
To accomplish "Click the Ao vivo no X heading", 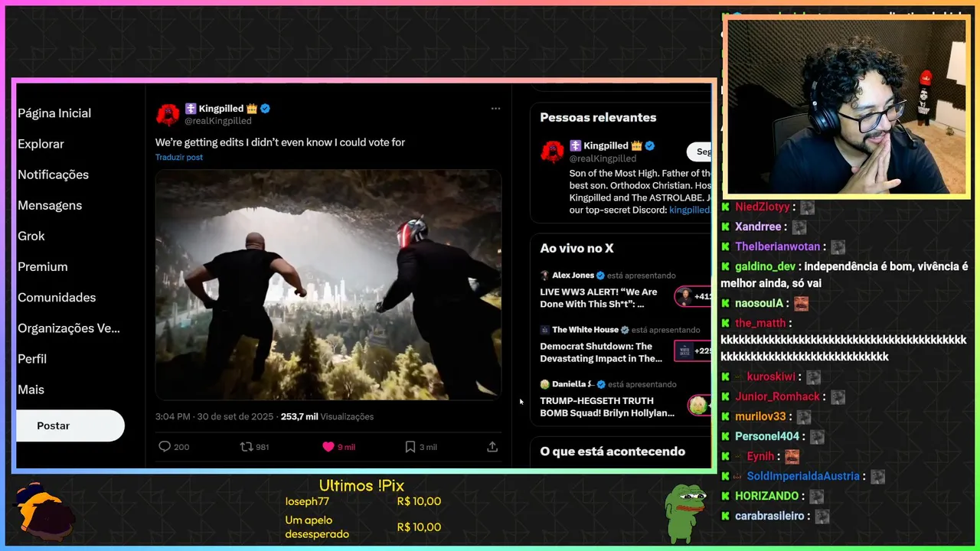I will coord(577,249).
